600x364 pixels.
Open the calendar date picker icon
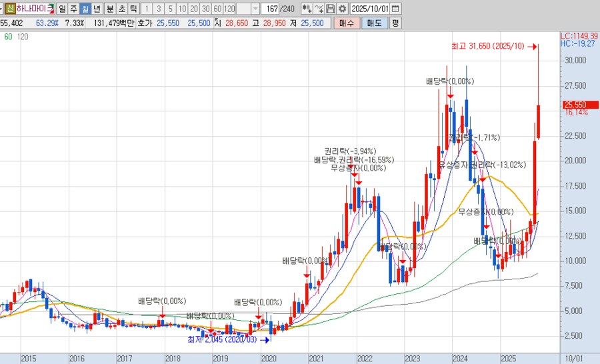(396, 9)
